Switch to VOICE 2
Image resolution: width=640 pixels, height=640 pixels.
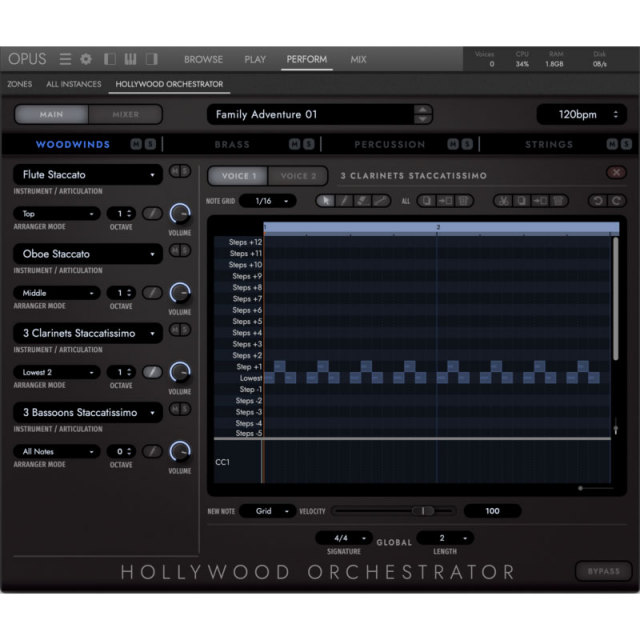(x=298, y=176)
